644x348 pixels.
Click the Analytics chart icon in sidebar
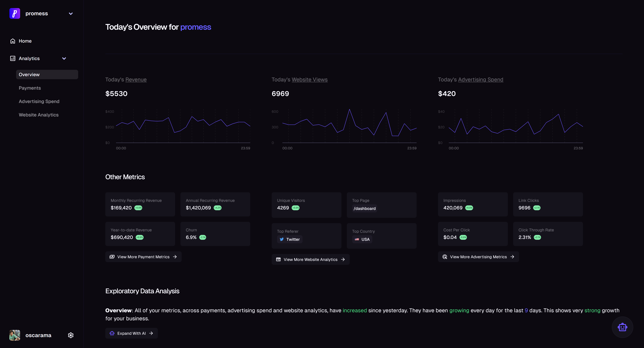click(13, 58)
